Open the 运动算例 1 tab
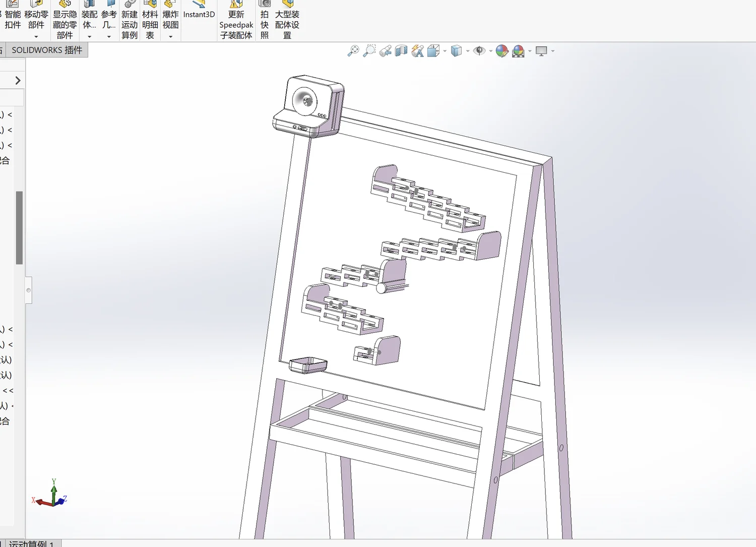This screenshot has width=756, height=547. (31, 543)
